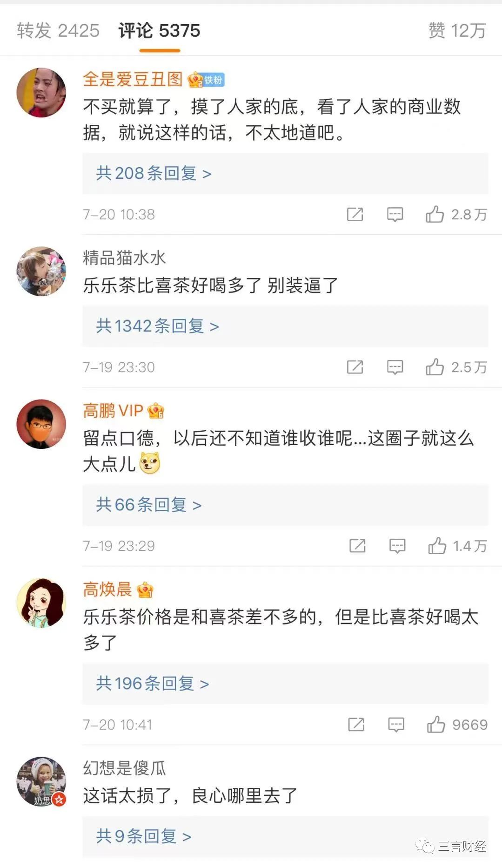Like the comment with 2.5万 likes
This screenshot has height=868, width=502.
click(435, 367)
